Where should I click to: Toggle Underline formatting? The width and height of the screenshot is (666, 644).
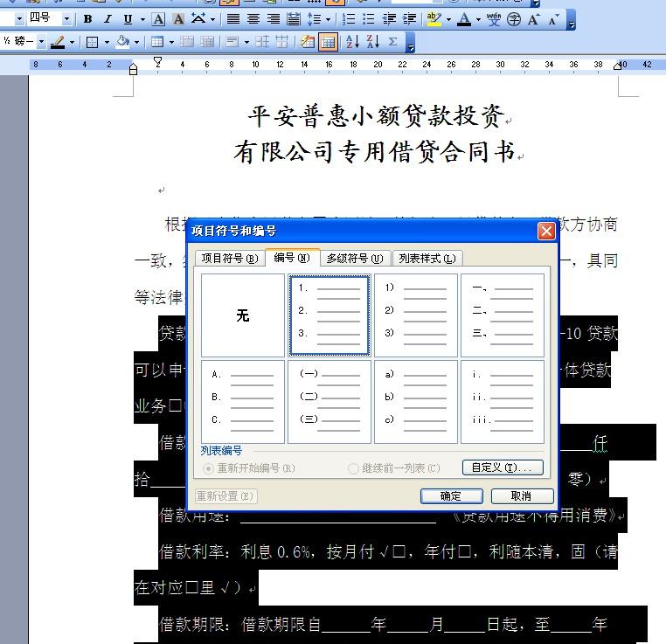(x=128, y=19)
